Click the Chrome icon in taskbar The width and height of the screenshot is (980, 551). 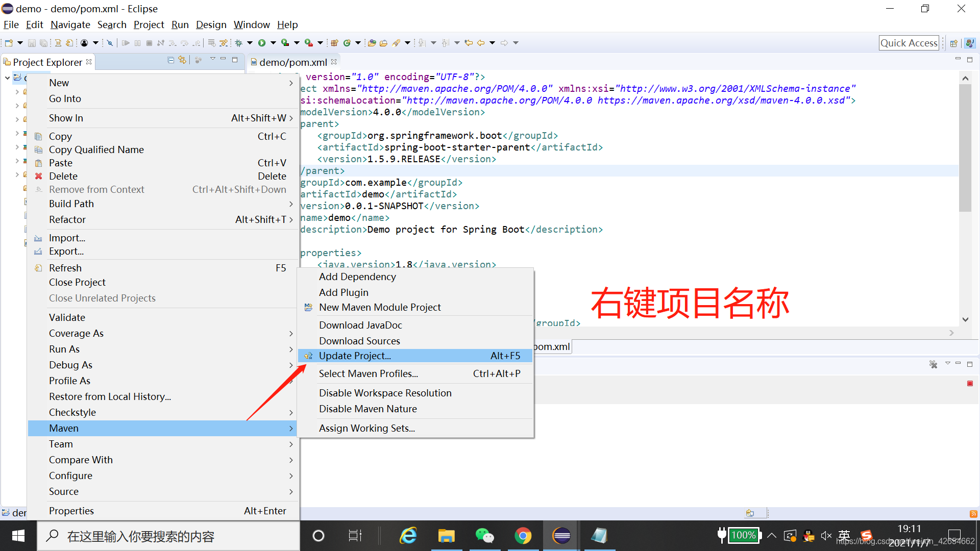[x=523, y=536]
